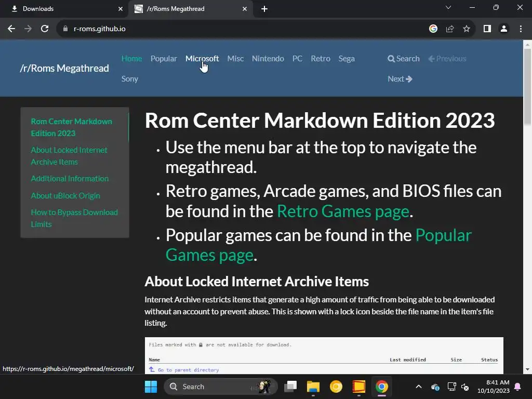Open the display tray icon

451,387
